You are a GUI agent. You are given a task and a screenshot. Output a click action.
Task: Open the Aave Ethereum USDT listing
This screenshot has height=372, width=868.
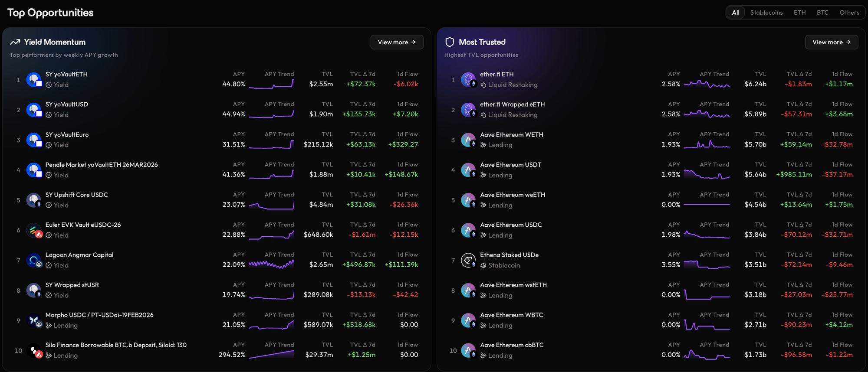(x=510, y=165)
